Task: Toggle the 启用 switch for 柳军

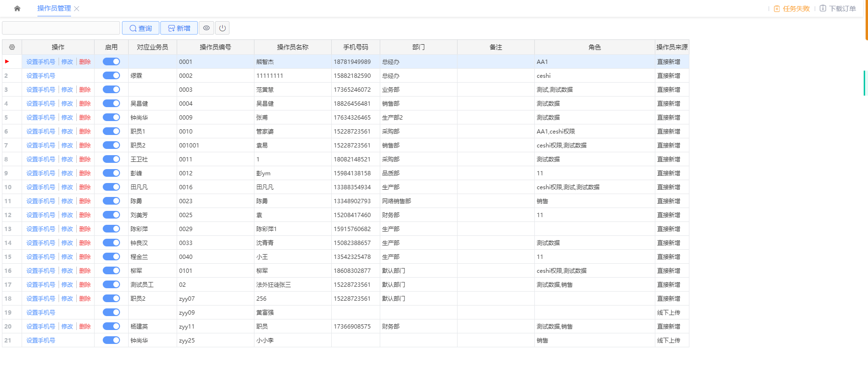Action: tap(111, 270)
